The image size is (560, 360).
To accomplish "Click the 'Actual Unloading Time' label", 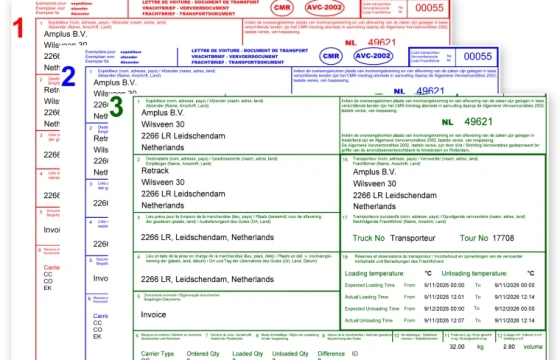I will pos(369,320).
